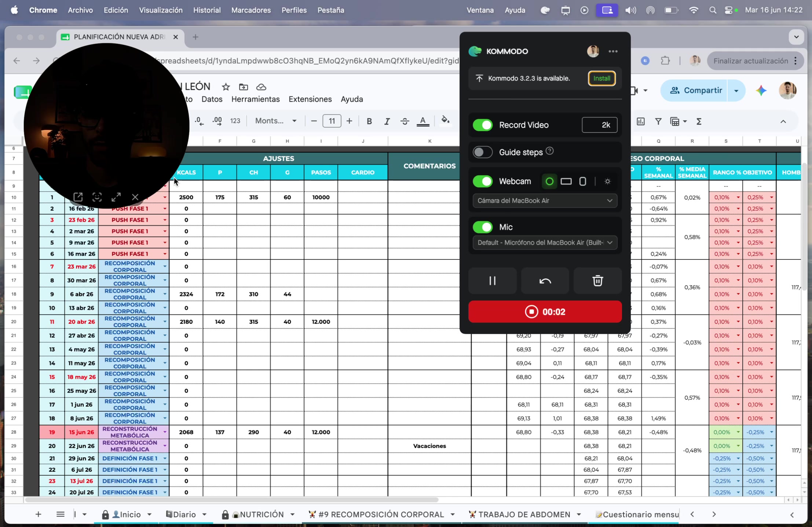The height and width of the screenshot is (527, 812).
Task: Pause the Kommodo recording
Action: (x=492, y=281)
